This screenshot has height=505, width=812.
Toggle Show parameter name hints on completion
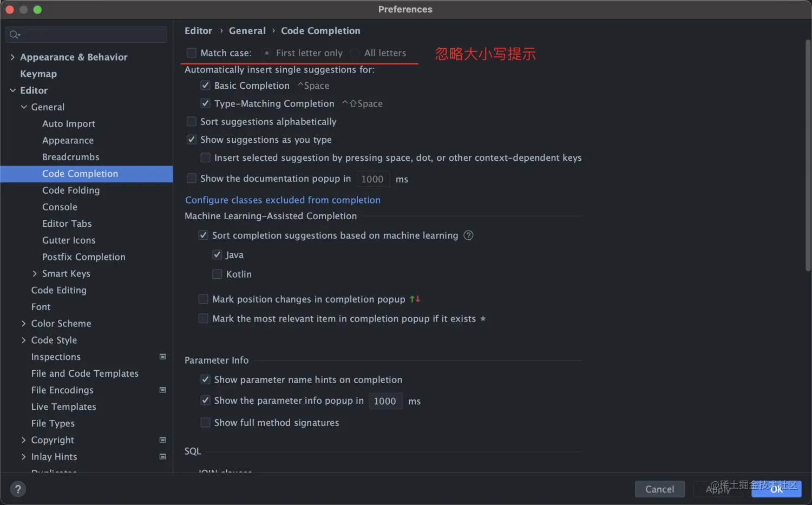coord(205,380)
